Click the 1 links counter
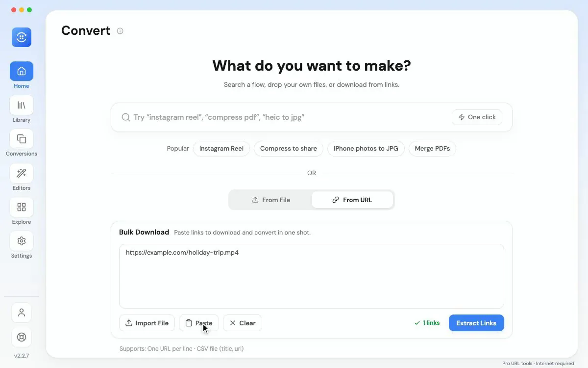588x368 pixels. (x=427, y=323)
